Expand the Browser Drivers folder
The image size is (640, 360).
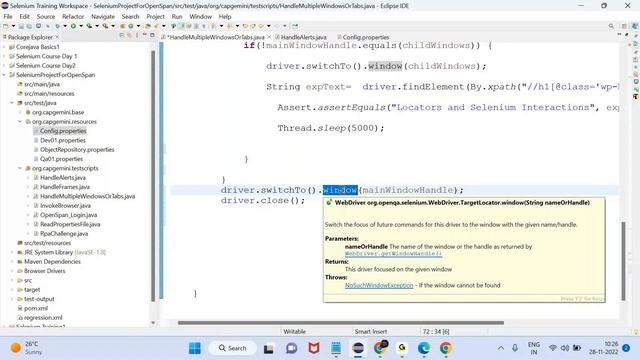(12, 271)
